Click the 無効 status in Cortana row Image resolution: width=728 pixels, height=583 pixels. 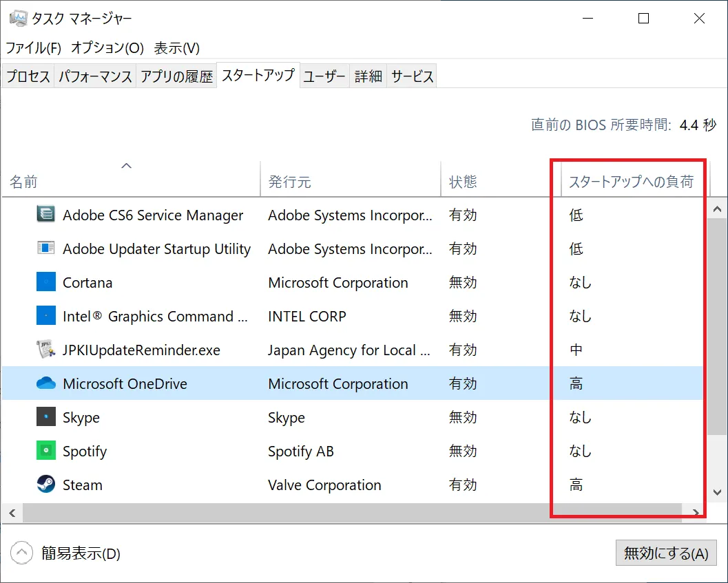click(x=462, y=282)
